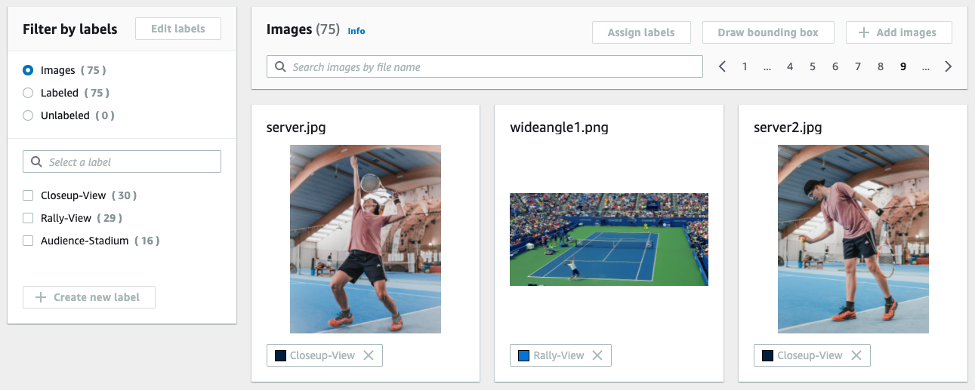The height and width of the screenshot is (391, 977).
Task: Go to next page using right chevron
Action: (948, 67)
